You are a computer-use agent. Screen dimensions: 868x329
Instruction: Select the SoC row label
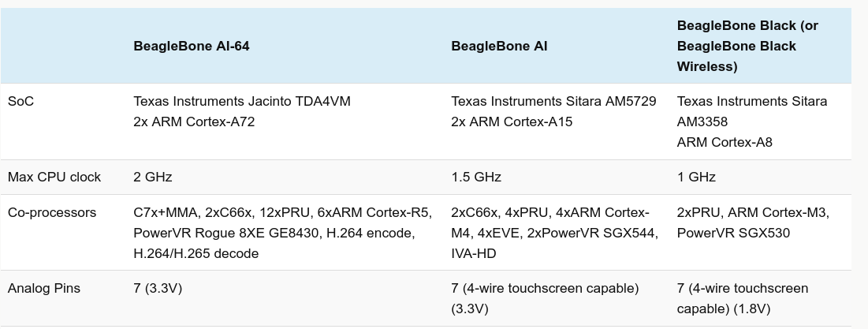pyautogui.click(x=21, y=102)
